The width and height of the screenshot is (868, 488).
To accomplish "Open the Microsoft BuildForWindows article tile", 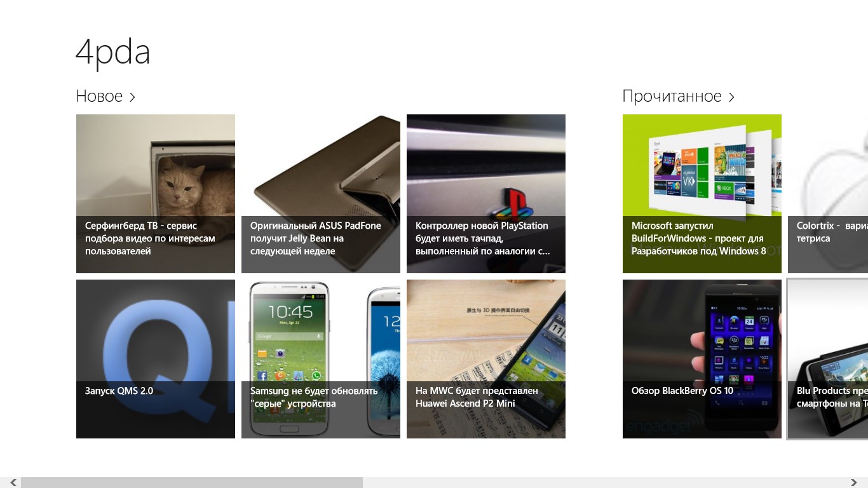I will pyautogui.click(x=702, y=194).
